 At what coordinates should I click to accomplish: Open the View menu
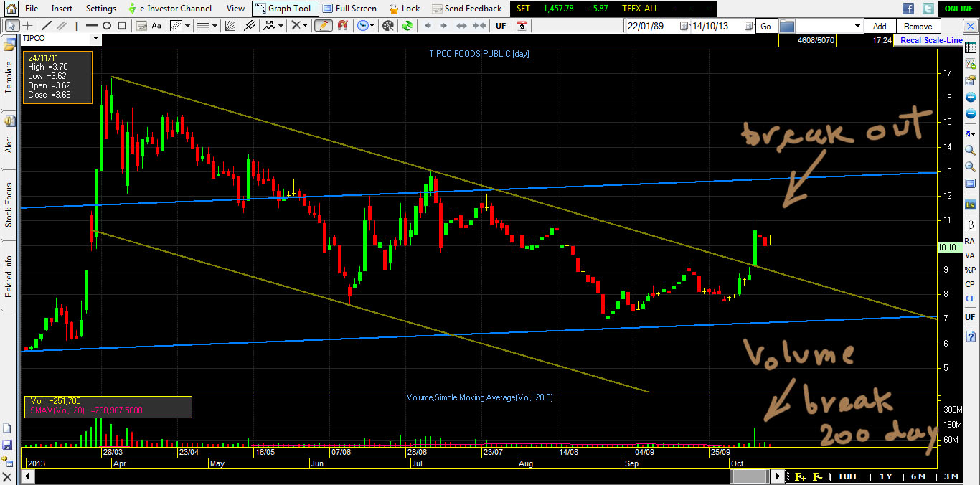[x=235, y=9]
